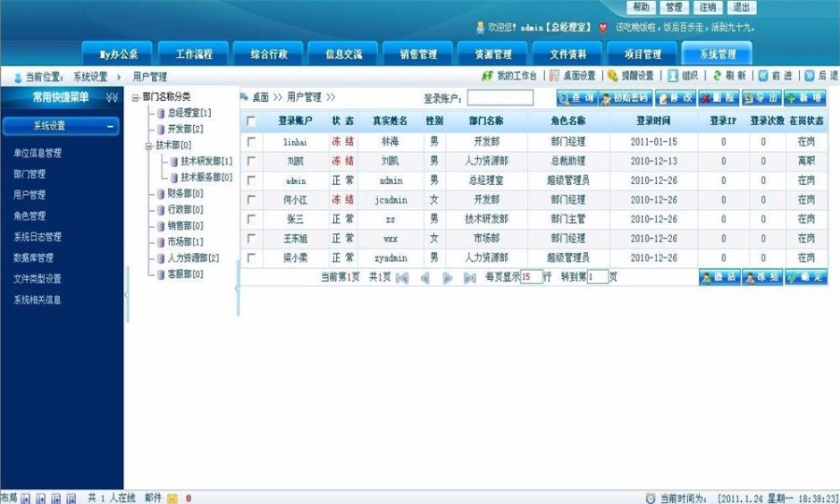
Task: Click the user avatar icon beside 欢迎您
Action: 481,27
